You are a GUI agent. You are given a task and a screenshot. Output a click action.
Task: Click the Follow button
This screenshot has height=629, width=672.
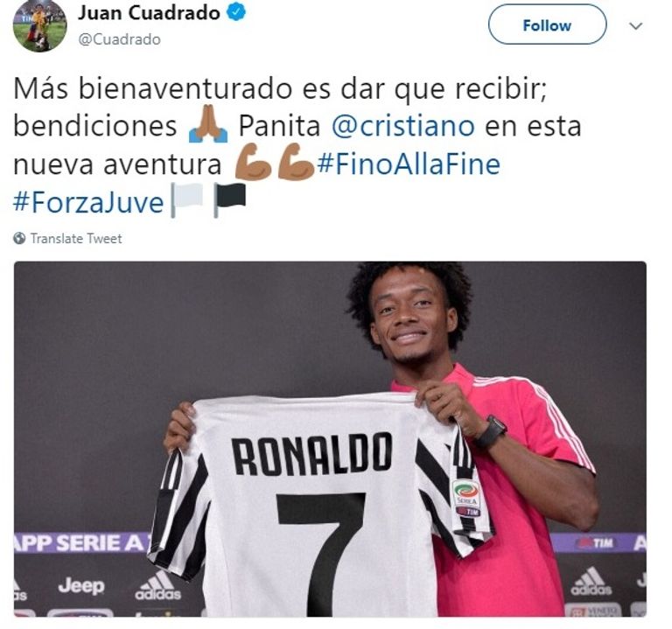click(x=547, y=24)
